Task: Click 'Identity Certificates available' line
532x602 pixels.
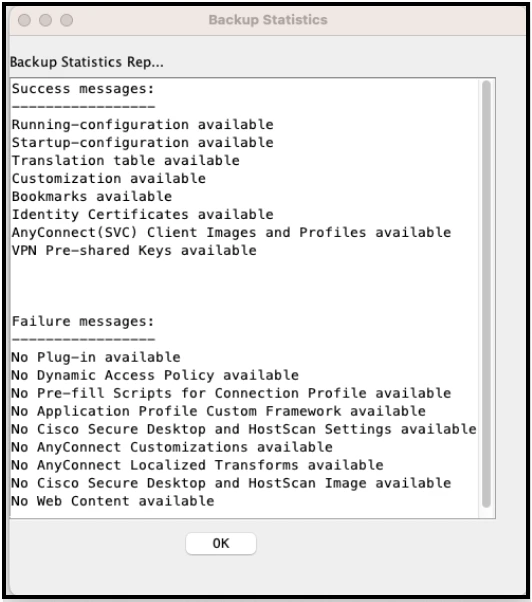Action: coord(142,215)
